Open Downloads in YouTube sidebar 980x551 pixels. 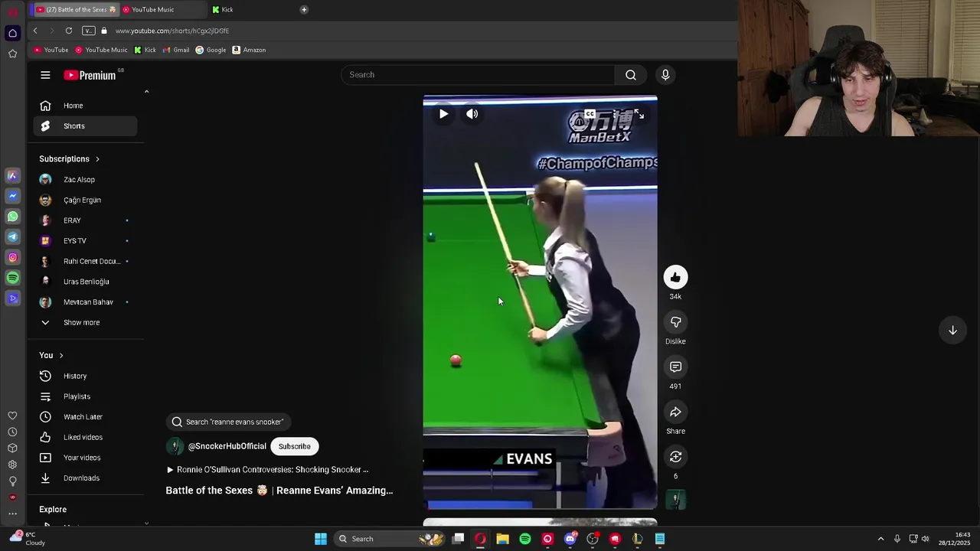tap(85, 478)
